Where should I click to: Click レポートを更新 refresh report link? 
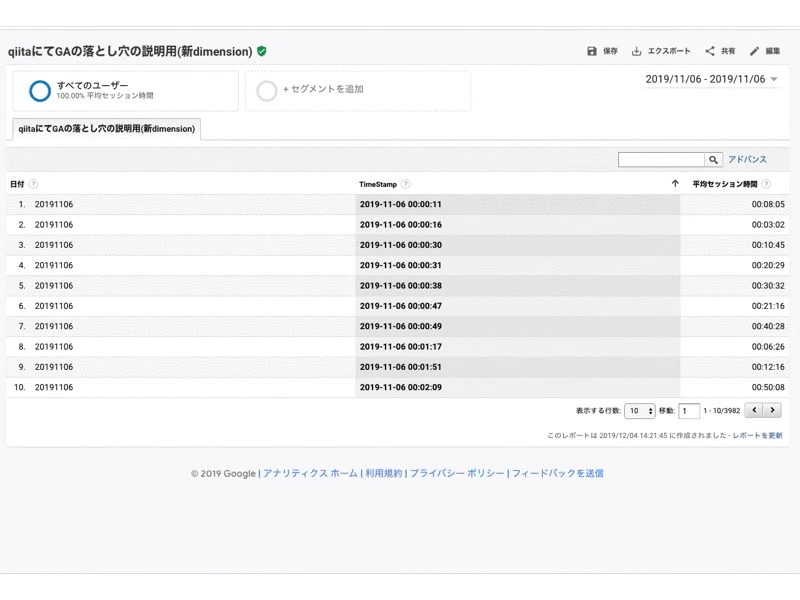point(758,435)
